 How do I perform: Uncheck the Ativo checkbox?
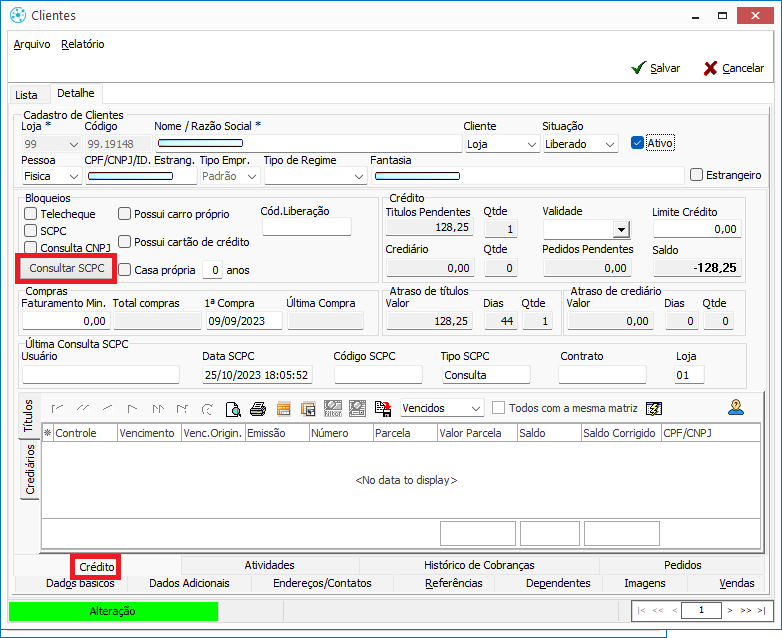click(x=637, y=143)
